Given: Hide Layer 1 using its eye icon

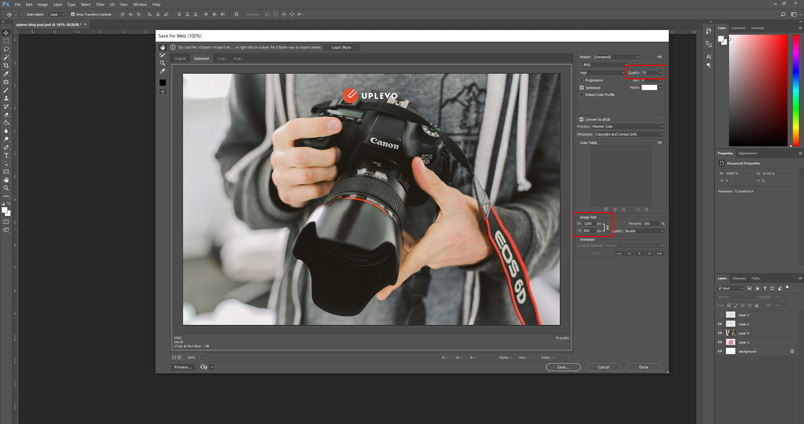Looking at the screenshot, I should click(719, 342).
